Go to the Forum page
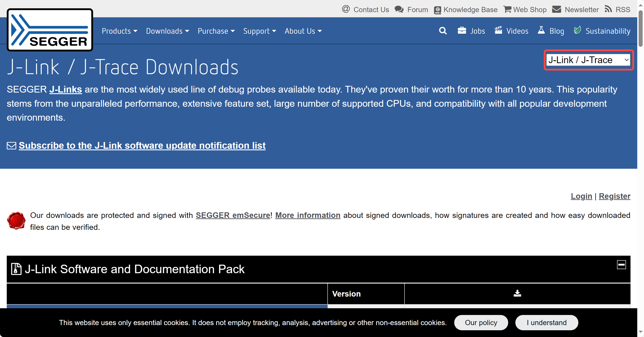 pos(418,9)
